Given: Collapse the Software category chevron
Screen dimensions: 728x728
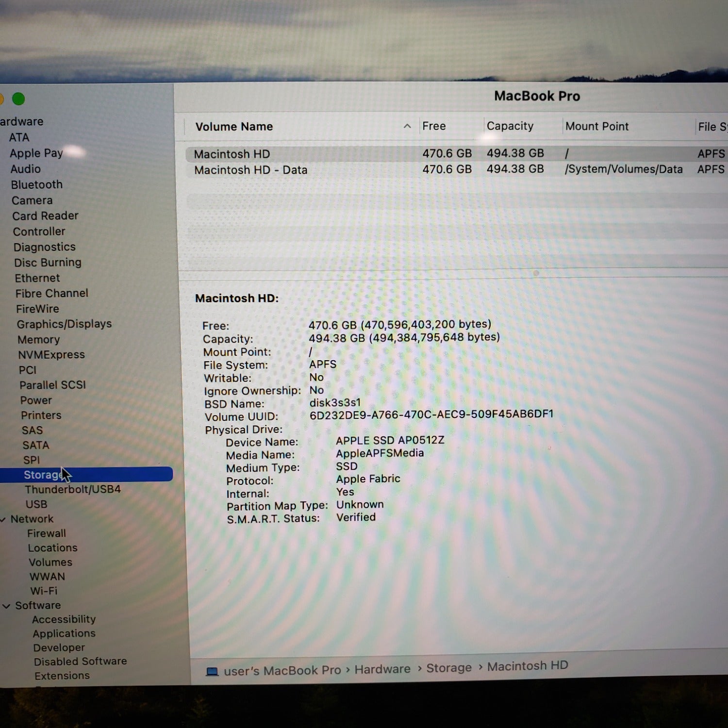Looking at the screenshot, I should pos(6,606).
